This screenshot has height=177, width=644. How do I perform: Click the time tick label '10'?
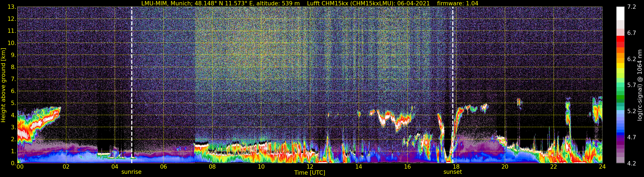pos(261,167)
